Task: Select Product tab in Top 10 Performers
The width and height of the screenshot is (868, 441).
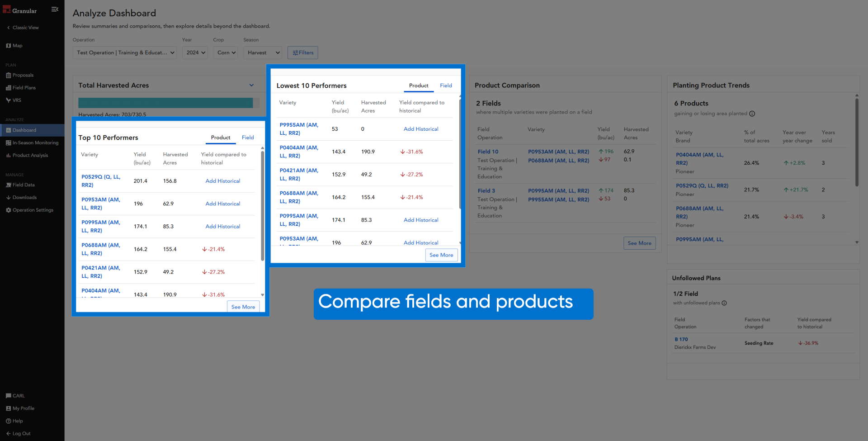Action: click(221, 138)
